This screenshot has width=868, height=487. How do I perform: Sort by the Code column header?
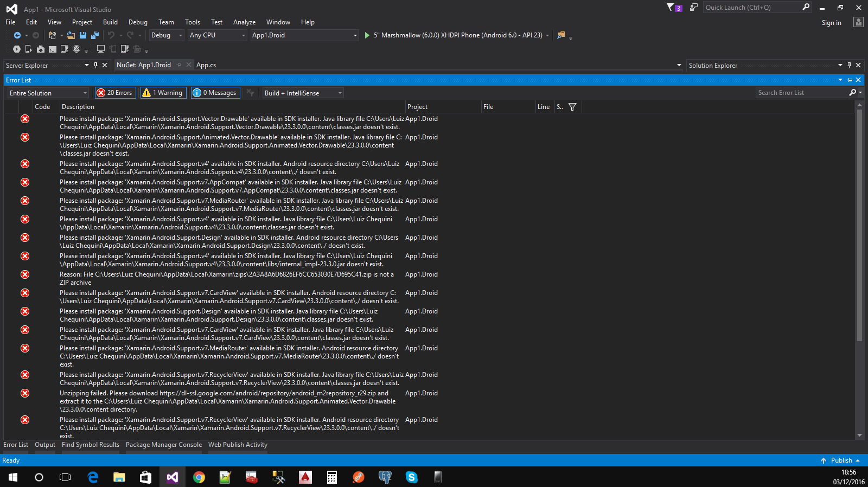(x=46, y=107)
